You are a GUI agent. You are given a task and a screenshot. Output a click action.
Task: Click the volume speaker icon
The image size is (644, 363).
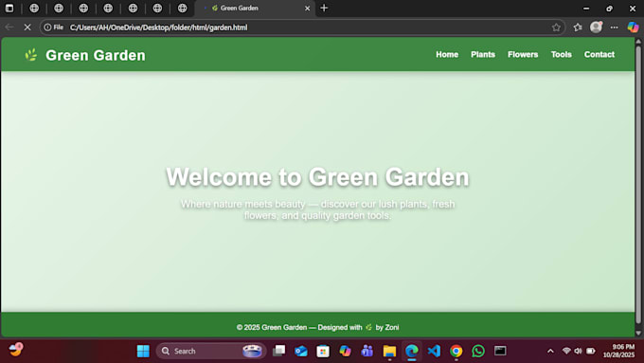click(578, 351)
